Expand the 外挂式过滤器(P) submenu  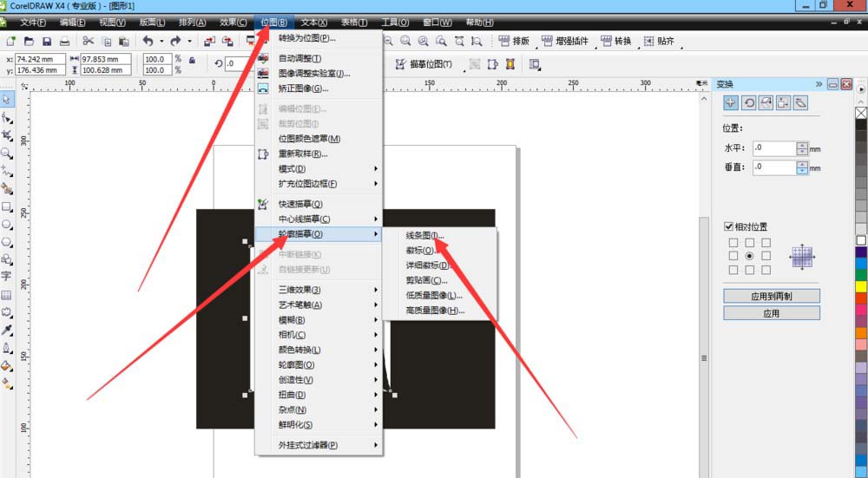(x=319, y=445)
